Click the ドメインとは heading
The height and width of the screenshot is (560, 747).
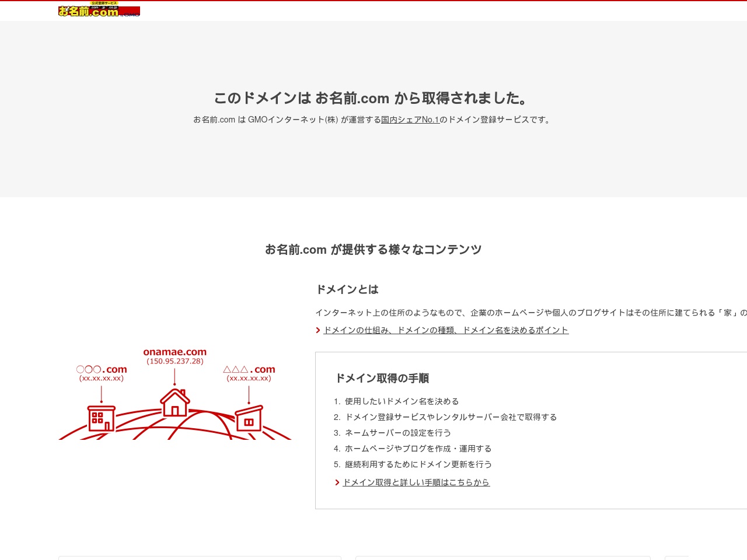tap(347, 289)
